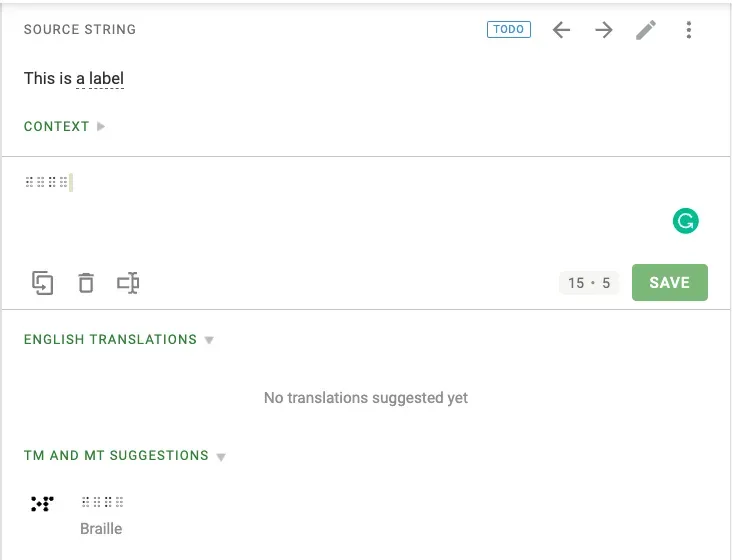Collapse the TM AND MT SUGGESTIONS section

click(x=125, y=456)
